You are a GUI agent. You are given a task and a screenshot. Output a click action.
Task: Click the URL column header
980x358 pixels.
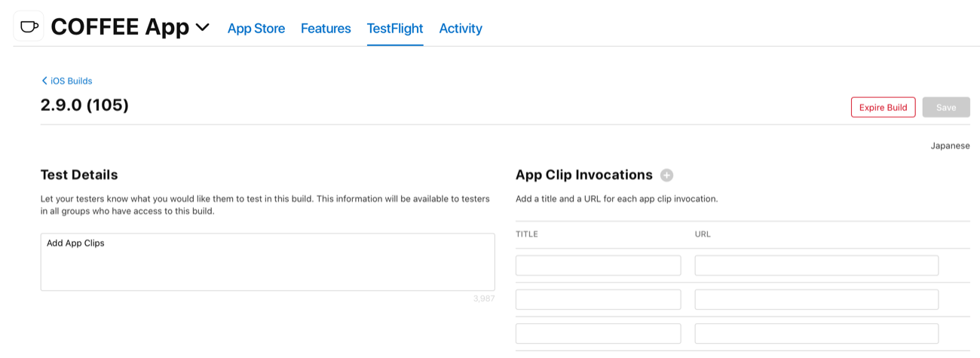(x=703, y=234)
